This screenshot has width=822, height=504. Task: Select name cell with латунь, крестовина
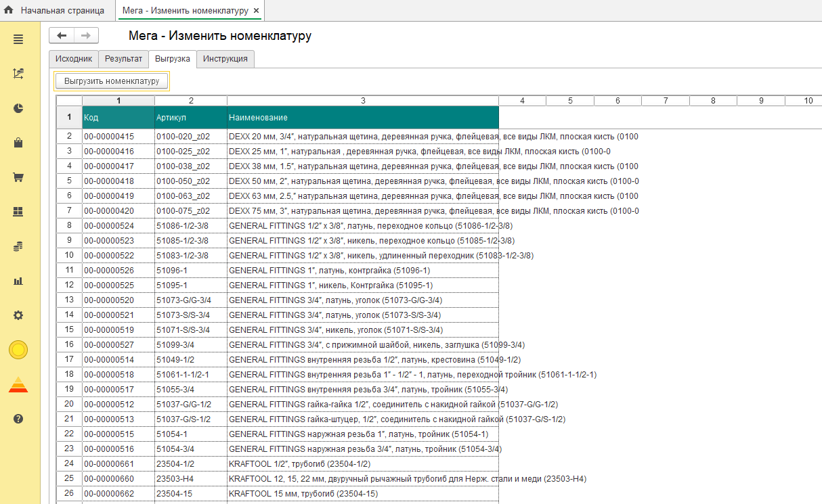(363, 359)
